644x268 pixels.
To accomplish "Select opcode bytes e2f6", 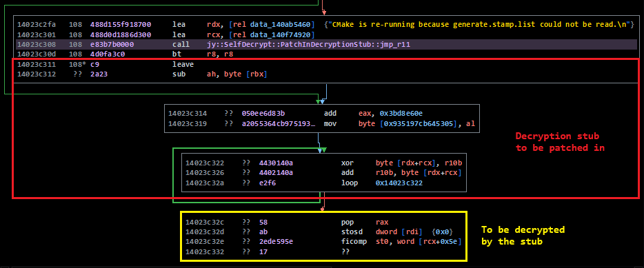I will (x=268, y=183).
